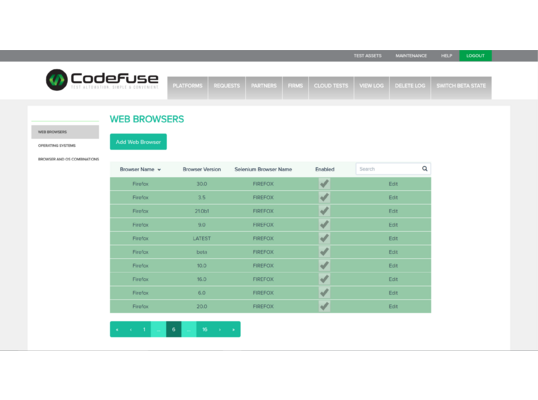Sort by Browser Name column arrow
Screen dimensions: 538x400
click(159, 170)
